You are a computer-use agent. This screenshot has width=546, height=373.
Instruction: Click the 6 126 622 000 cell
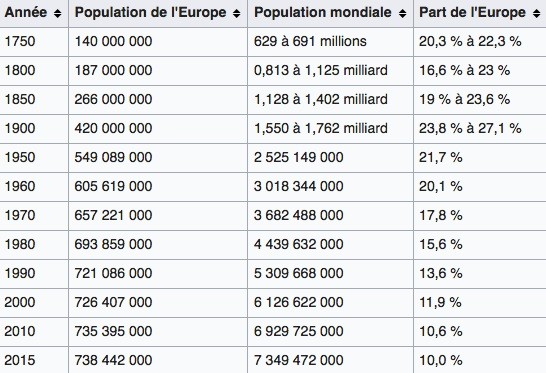(330, 302)
